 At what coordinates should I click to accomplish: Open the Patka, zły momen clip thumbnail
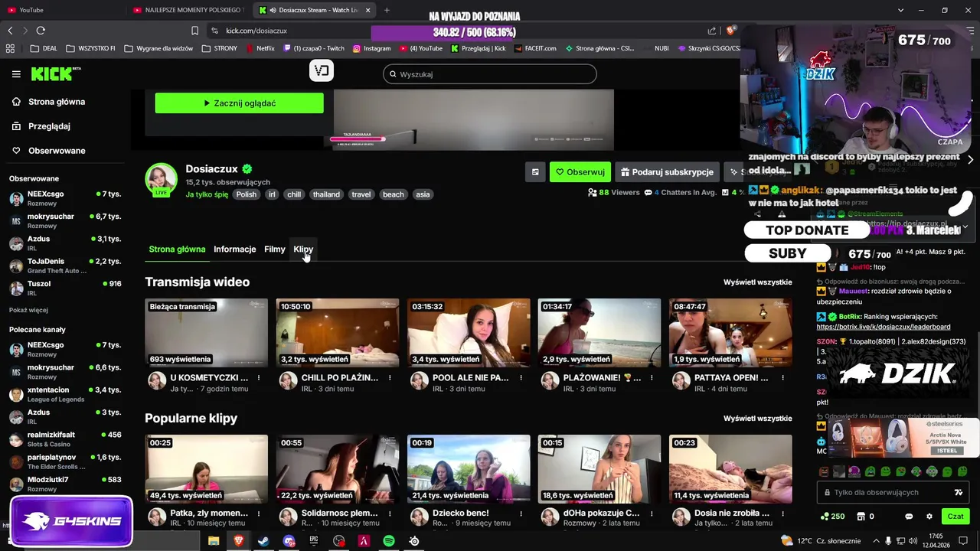(x=207, y=469)
